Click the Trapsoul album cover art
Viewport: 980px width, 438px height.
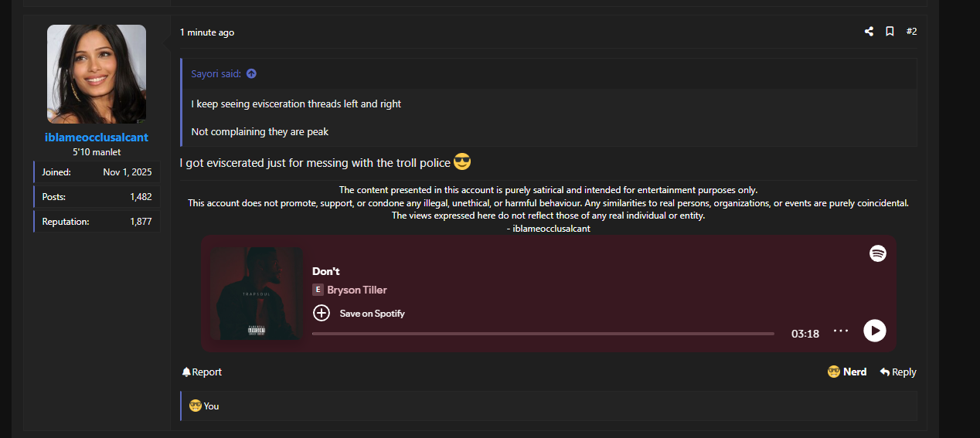click(257, 294)
